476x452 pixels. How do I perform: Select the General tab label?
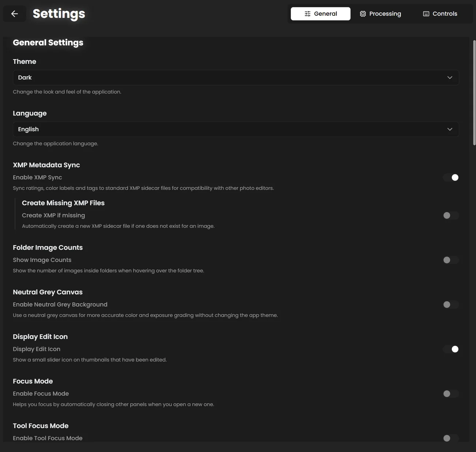[326, 14]
